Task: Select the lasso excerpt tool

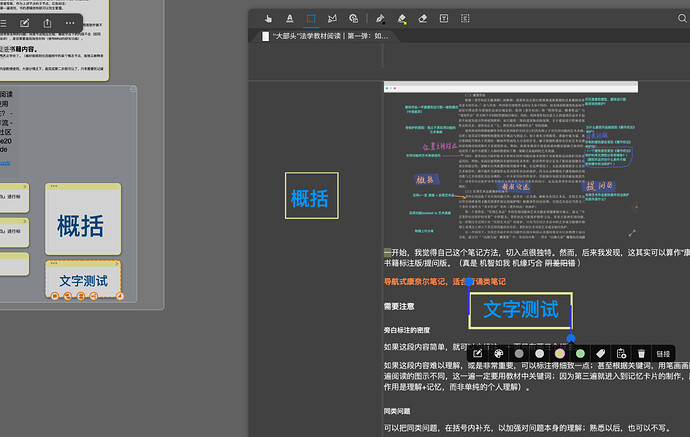Action: pos(332,18)
